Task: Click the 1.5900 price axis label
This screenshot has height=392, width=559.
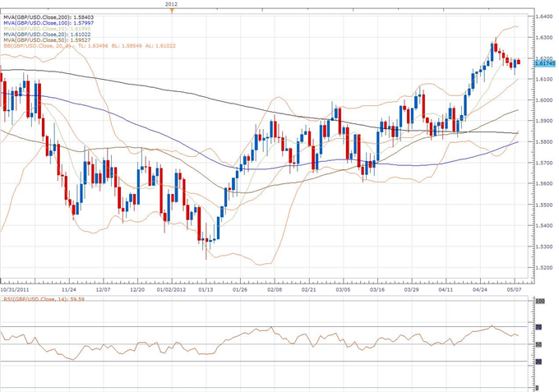Action: (x=544, y=121)
